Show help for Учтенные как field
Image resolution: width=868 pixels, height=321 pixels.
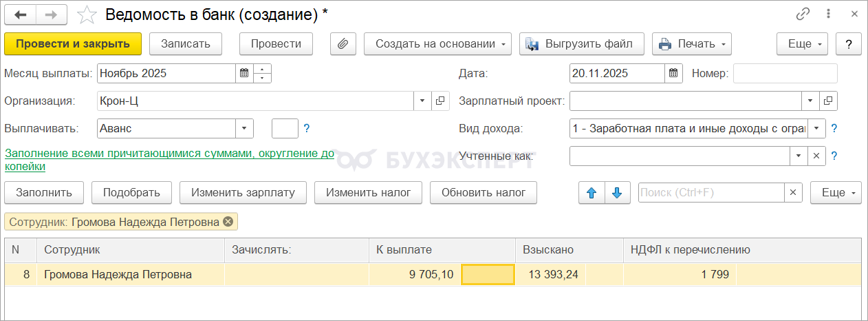click(834, 156)
